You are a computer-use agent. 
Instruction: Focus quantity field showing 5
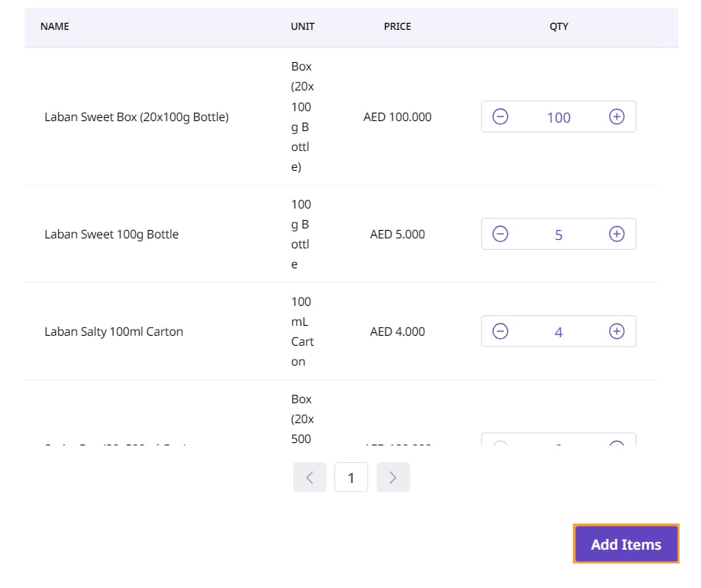558,235
